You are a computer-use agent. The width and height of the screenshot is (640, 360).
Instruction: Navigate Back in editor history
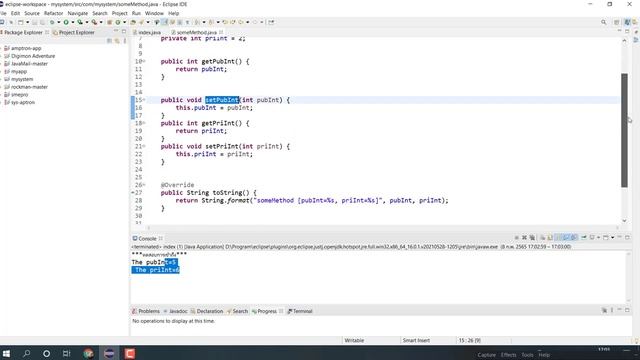[x=241, y=22]
